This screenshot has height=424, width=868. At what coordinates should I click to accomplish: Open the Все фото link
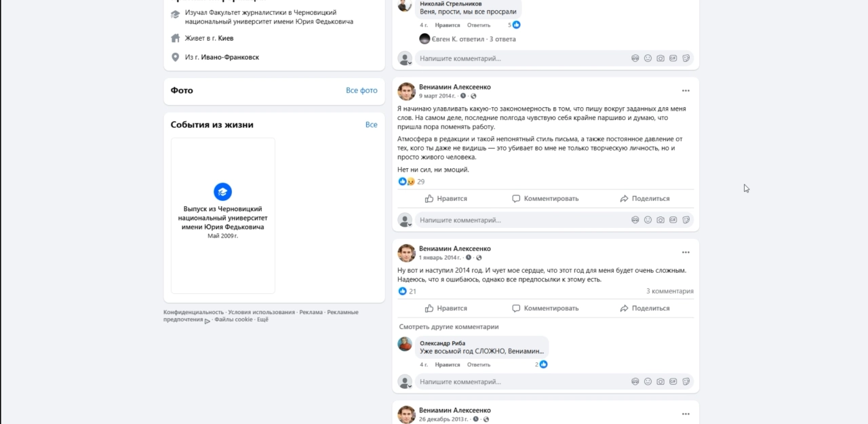tap(361, 90)
